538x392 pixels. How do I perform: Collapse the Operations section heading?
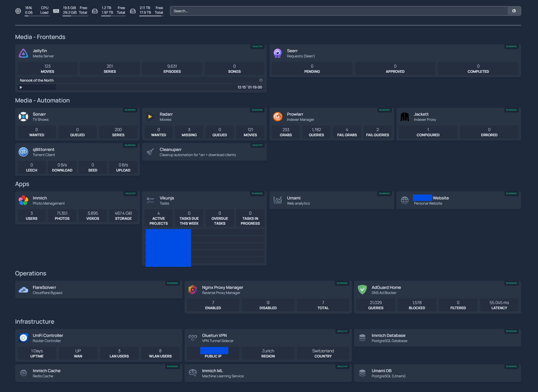31,273
